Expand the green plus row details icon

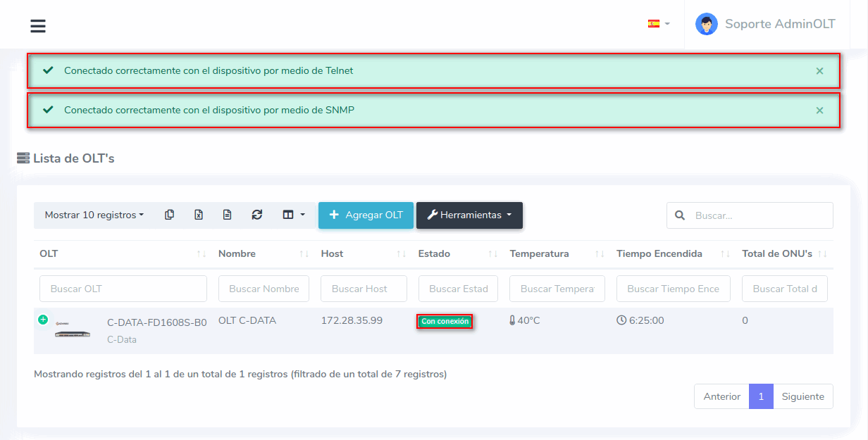43,320
